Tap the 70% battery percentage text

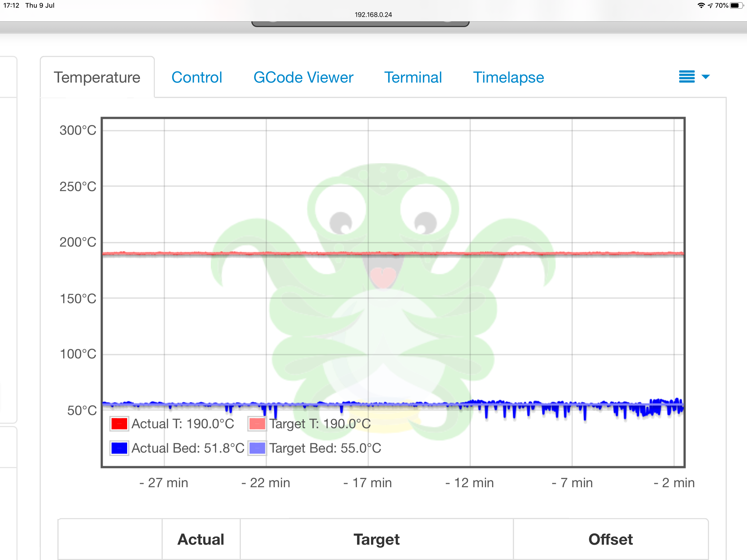[721, 5]
